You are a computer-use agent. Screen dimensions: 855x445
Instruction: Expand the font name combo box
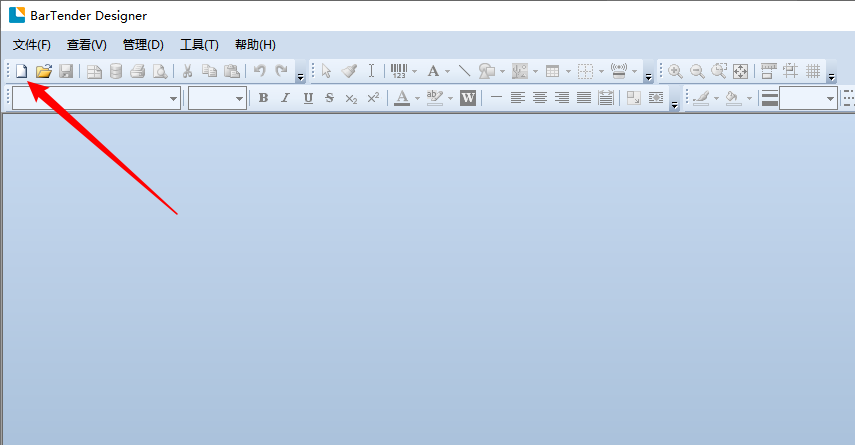173,98
